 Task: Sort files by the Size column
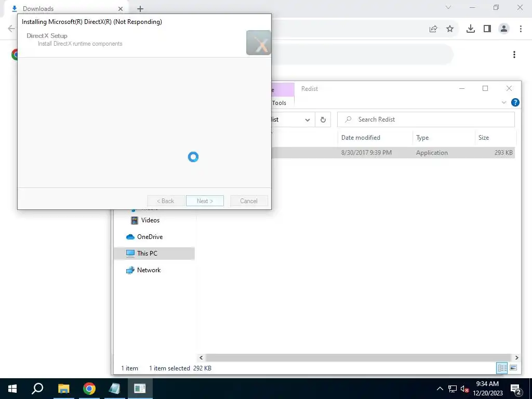point(484,137)
